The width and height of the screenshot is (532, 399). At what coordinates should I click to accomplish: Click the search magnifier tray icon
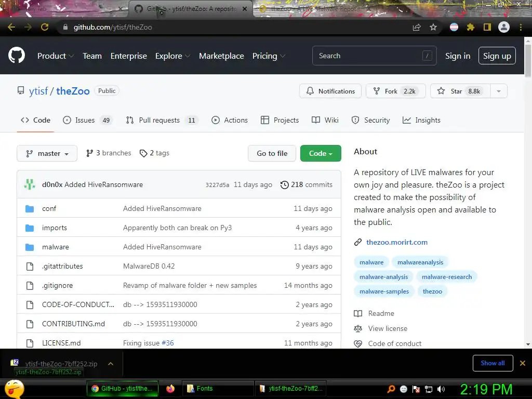391,389
